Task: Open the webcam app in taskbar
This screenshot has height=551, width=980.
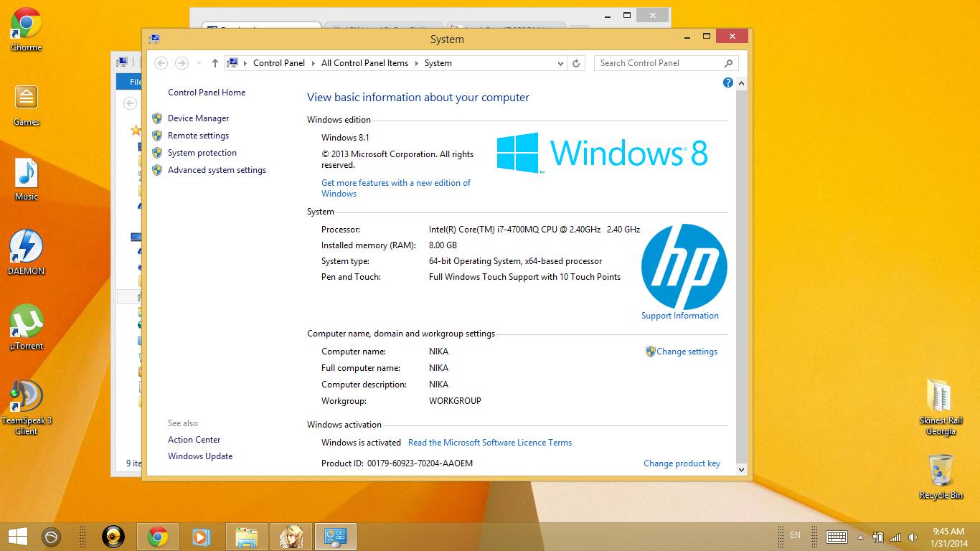Action: pyautogui.click(x=113, y=537)
